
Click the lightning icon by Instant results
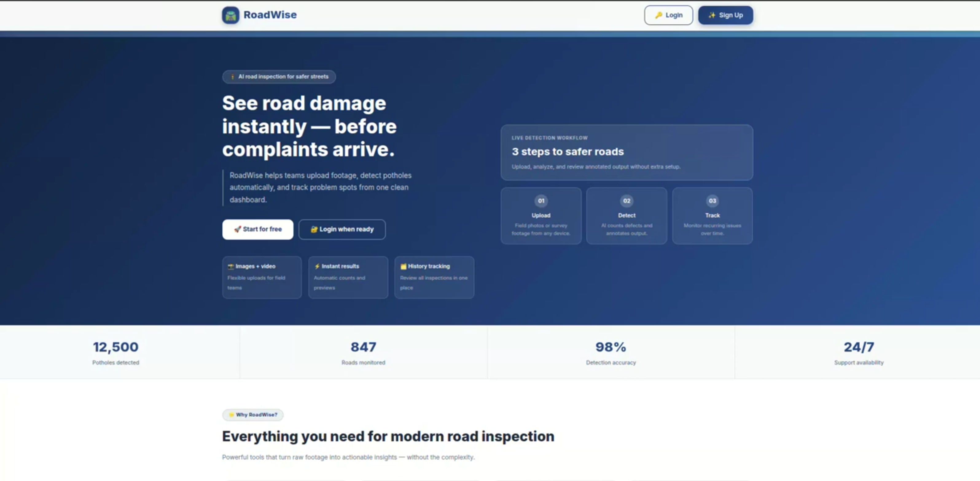(x=317, y=266)
